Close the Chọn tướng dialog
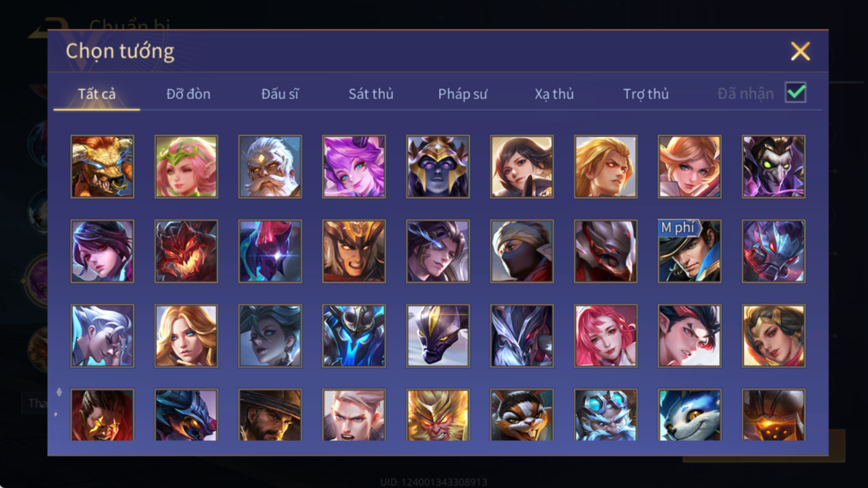Viewport: 868px width, 488px height. pyautogui.click(x=800, y=51)
